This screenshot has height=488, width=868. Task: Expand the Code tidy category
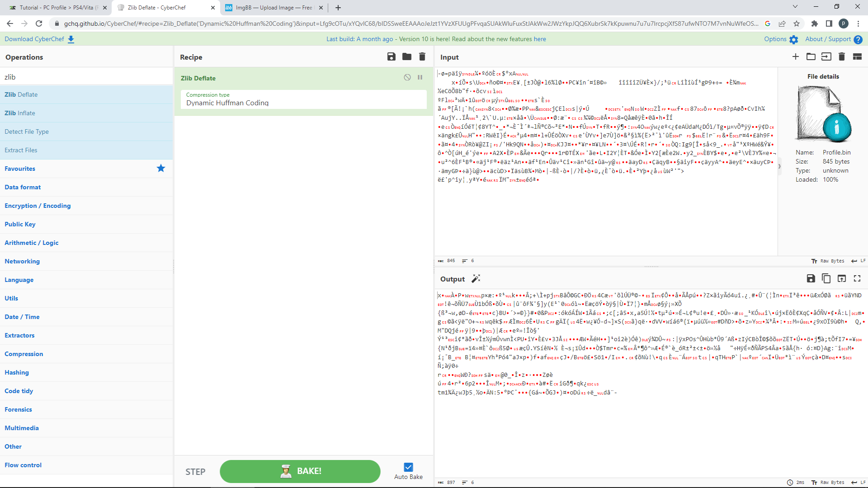[x=86, y=391]
